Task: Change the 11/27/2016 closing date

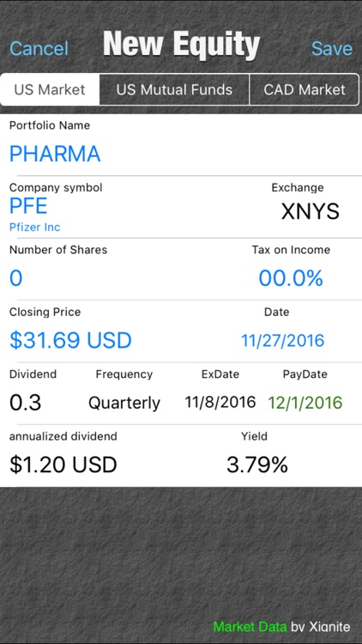Action: (282, 341)
